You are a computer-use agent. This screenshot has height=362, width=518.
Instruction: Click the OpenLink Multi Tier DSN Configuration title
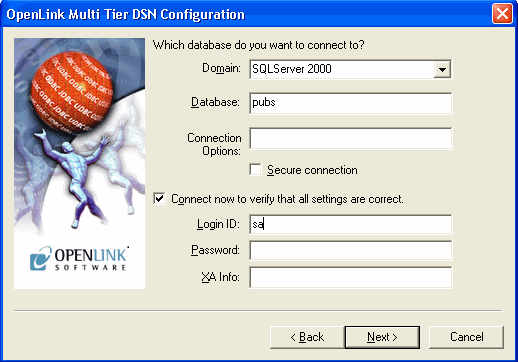coord(125,15)
